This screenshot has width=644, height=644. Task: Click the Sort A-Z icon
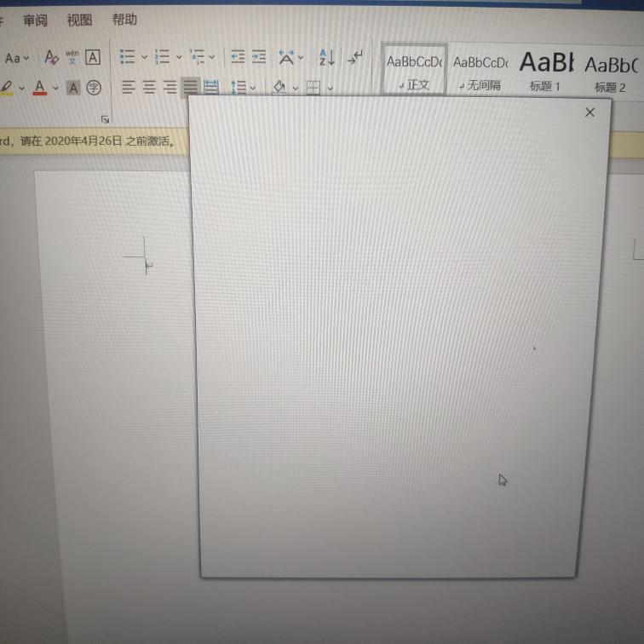pos(327,58)
